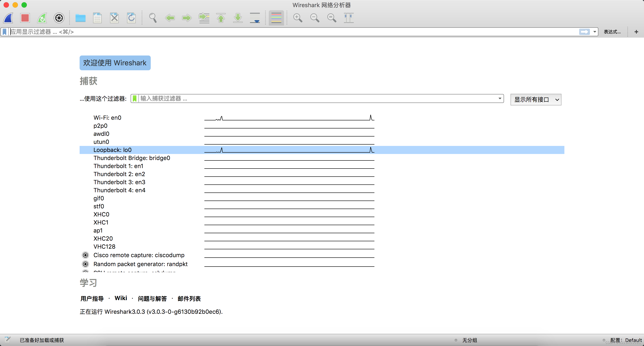Click display filter bookmark icon
Image resolution: width=644 pixels, height=346 pixels.
click(4, 32)
